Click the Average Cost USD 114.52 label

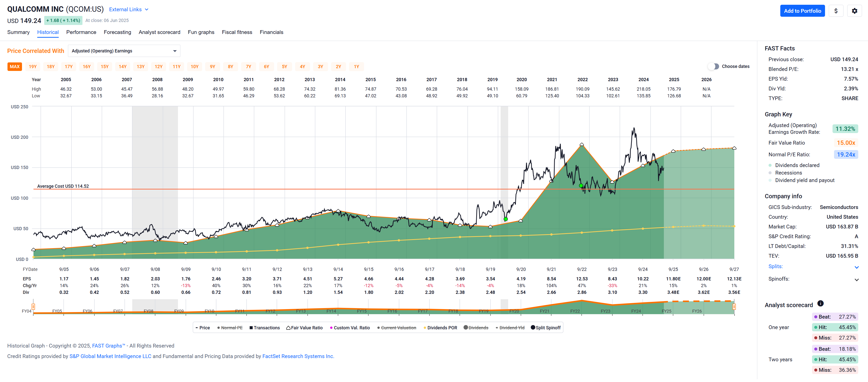coord(63,186)
